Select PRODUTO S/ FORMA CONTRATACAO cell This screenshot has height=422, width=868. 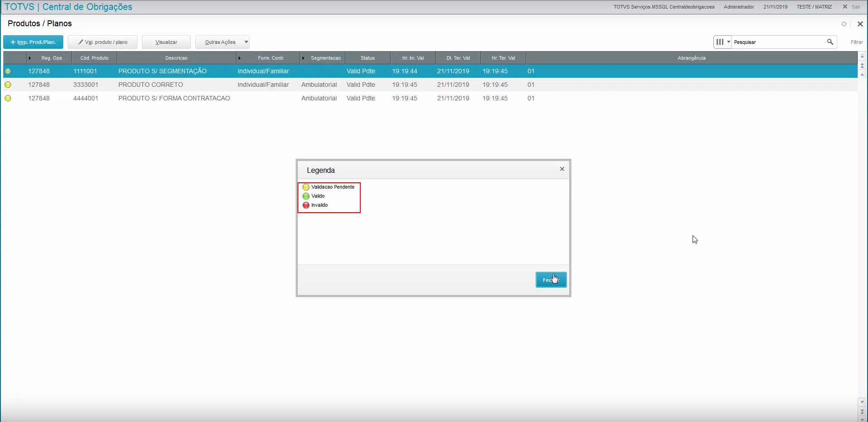tap(174, 98)
